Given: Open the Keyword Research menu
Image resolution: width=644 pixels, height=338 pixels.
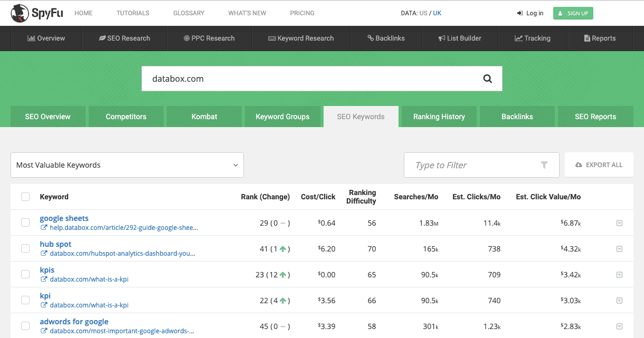Looking at the screenshot, I should [301, 38].
